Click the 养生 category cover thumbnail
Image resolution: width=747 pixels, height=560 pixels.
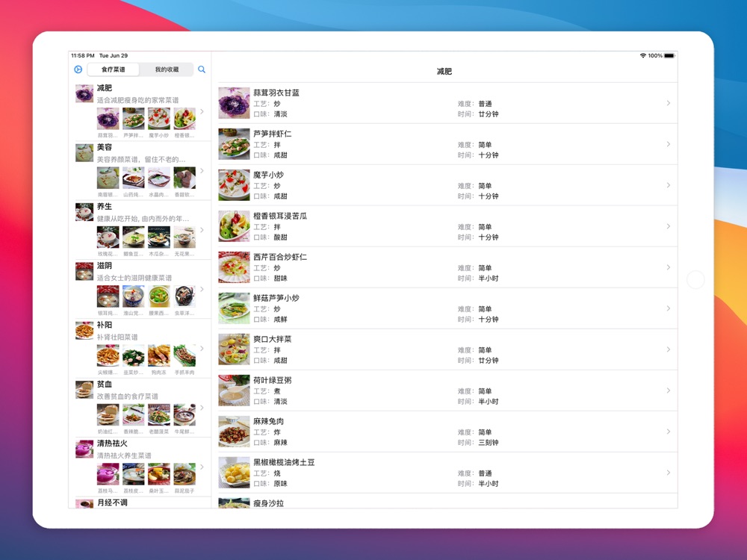tap(84, 212)
